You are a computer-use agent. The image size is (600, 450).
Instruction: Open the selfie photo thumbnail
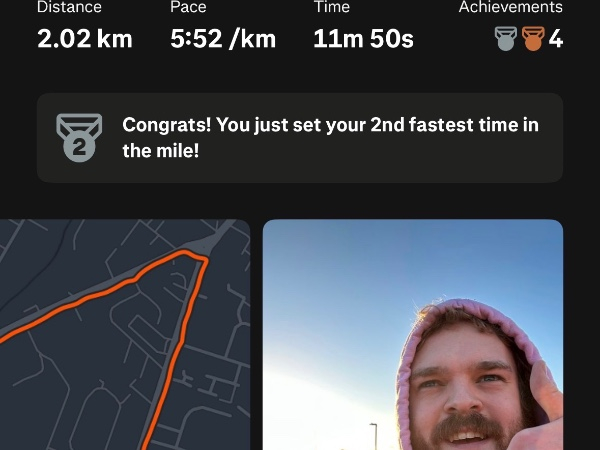pos(413,334)
